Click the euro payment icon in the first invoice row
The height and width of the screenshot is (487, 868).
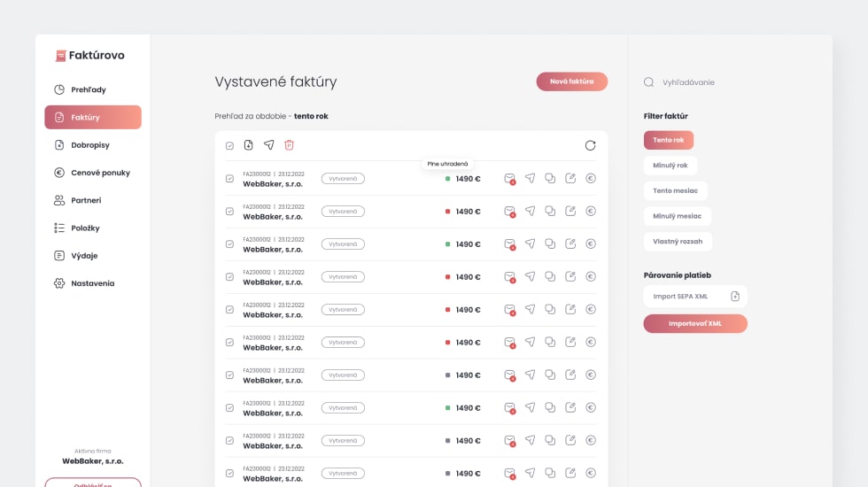(591, 178)
